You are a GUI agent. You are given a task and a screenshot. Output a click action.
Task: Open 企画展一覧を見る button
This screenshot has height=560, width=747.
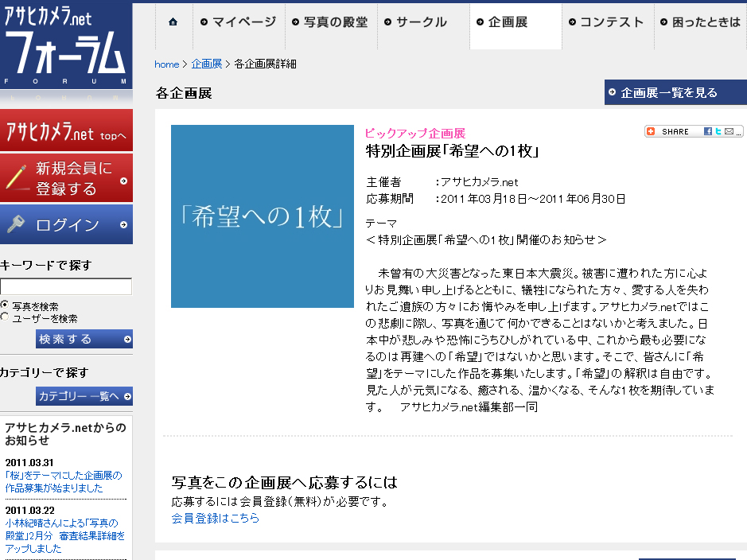pos(675,92)
